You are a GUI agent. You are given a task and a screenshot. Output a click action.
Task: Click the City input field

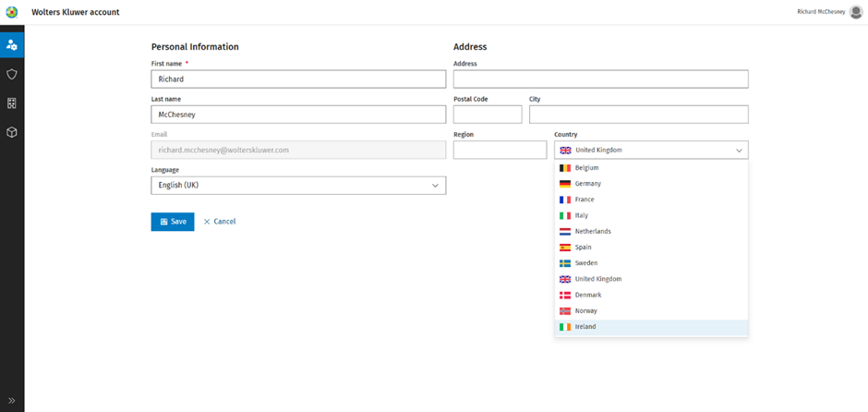(639, 115)
